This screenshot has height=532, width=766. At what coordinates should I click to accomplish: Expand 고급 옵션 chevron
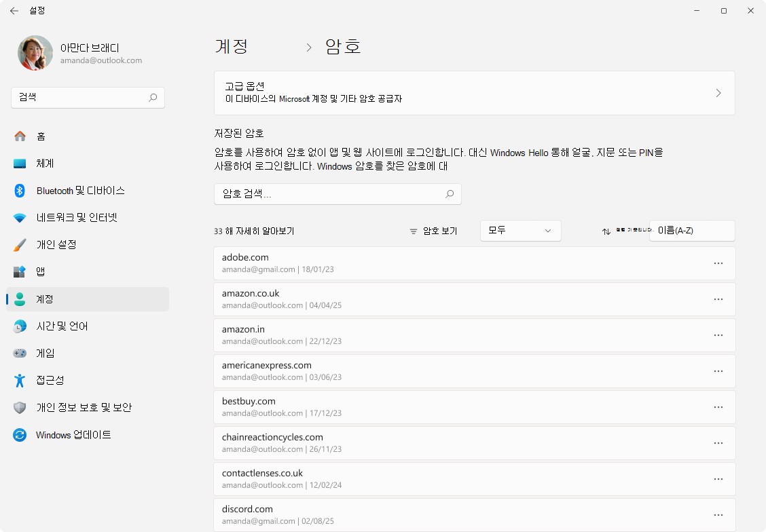pyautogui.click(x=718, y=93)
